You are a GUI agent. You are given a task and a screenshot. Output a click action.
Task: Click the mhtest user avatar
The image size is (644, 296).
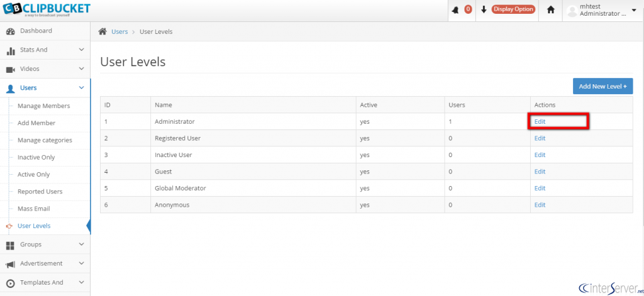572,11
